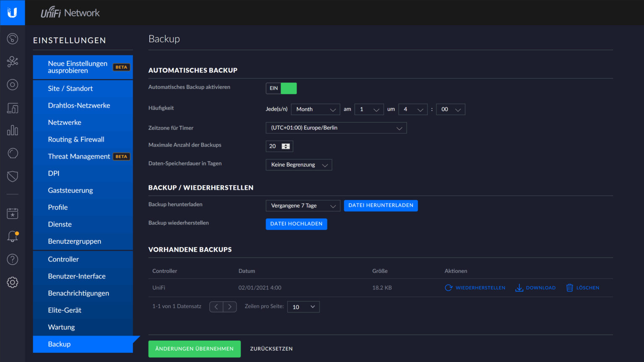The width and height of the screenshot is (644, 362).
Task: Disable automatisches Backup toggle
Action: pyautogui.click(x=281, y=88)
